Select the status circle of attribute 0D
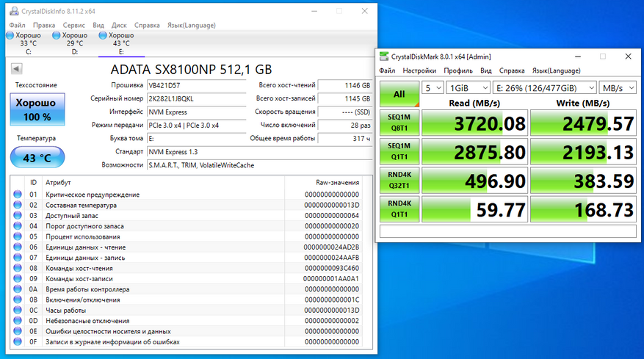The image size is (644, 359). [17, 320]
